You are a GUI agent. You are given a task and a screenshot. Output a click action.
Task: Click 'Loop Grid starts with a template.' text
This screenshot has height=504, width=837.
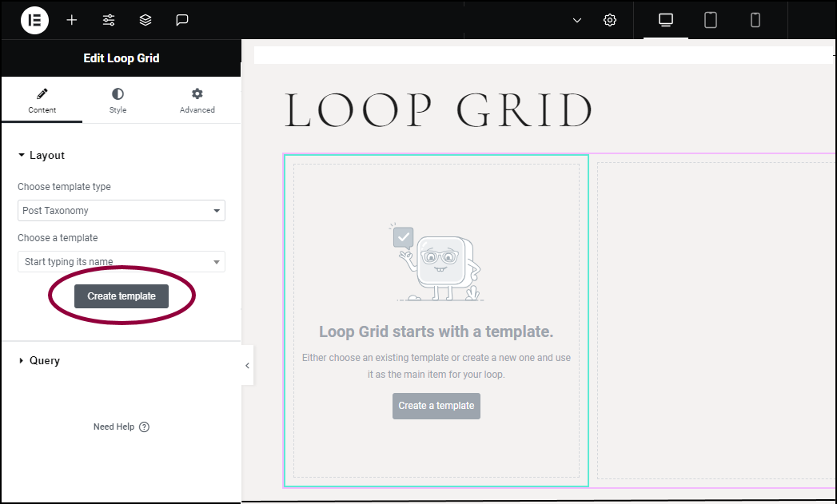tap(436, 331)
